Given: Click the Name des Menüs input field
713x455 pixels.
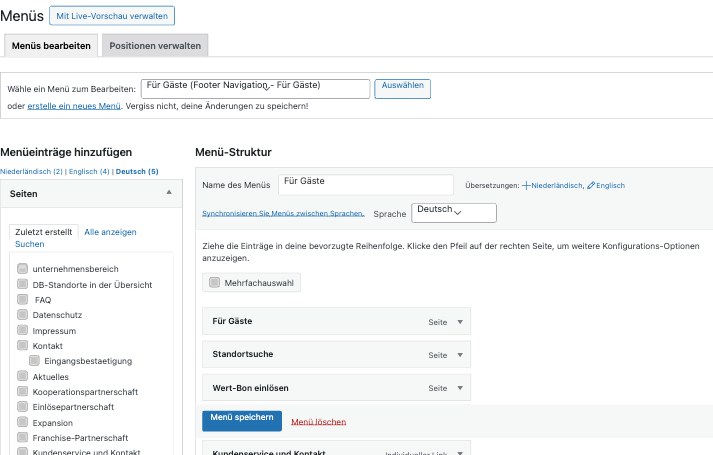Looking at the screenshot, I should tap(366, 185).
